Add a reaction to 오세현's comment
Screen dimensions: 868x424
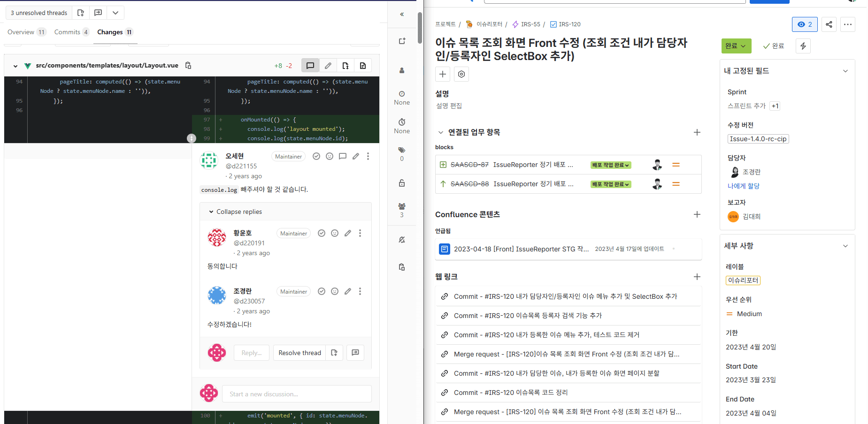pyautogui.click(x=330, y=157)
